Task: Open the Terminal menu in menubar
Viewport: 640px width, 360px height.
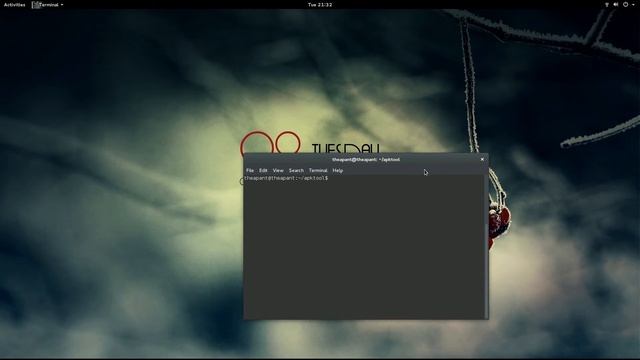Action: (318, 171)
